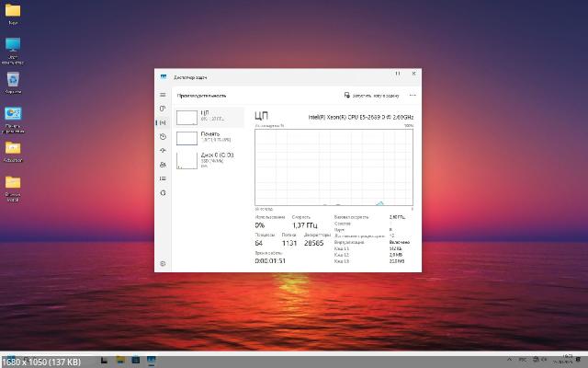Viewport: 588px width, 368px height.
Task: Expand the hidden system tray icons chevron
Action: pos(511,359)
